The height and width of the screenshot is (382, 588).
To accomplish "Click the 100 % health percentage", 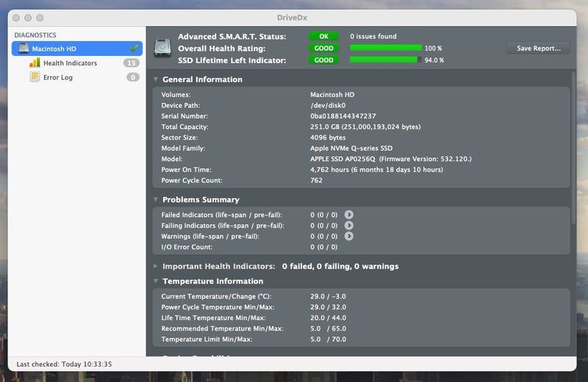I will coord(433,48).
